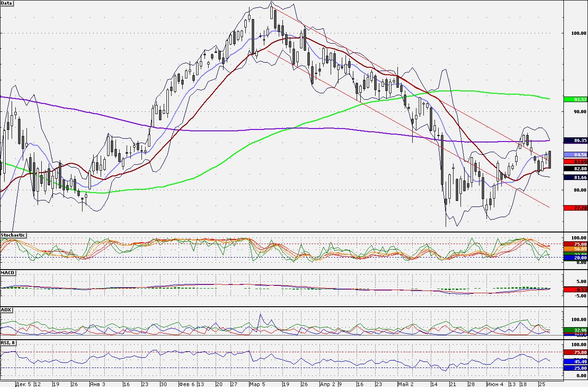This screenshot has height=387, width=588.
Task: Click the green 91.57 price tag
Action: click(575, 99)
